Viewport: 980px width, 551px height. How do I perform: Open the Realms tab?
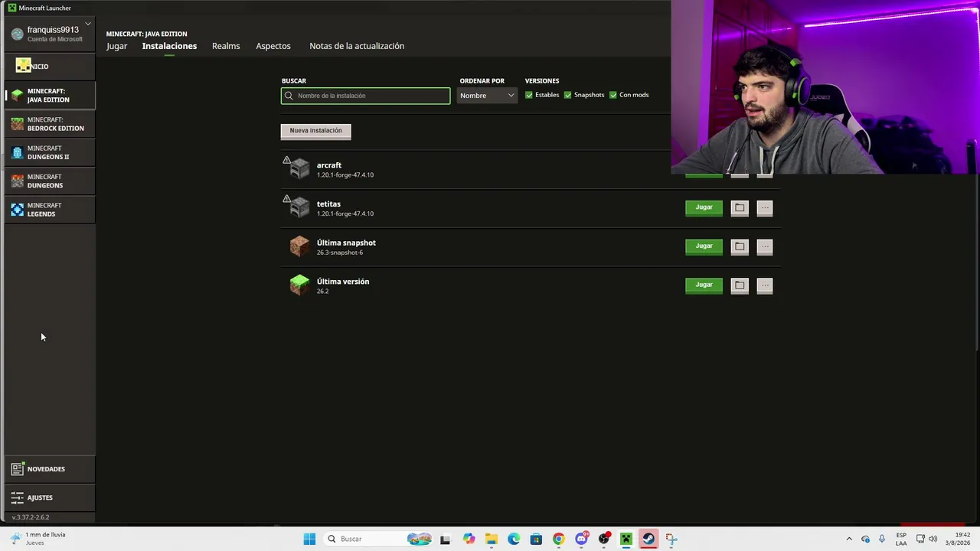tap(226, 46)
